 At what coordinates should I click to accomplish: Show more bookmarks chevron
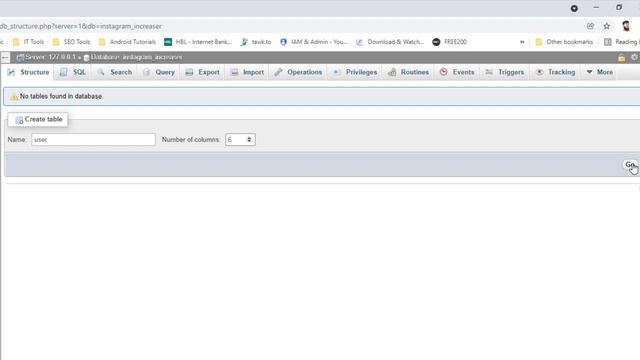[x=522, y=42]
